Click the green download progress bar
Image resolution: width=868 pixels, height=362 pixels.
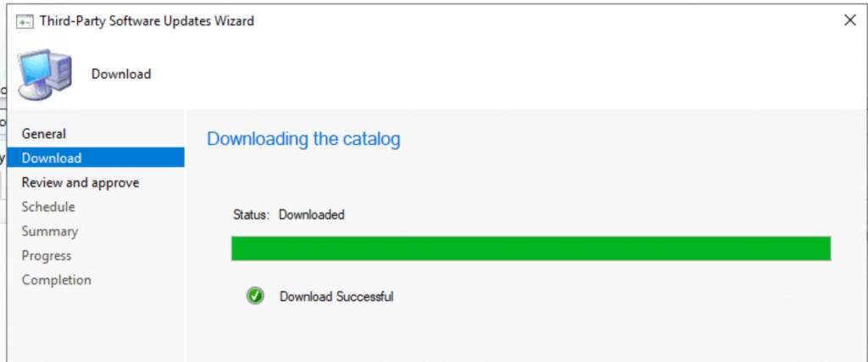pyautogui.click(x=531, y=248)
